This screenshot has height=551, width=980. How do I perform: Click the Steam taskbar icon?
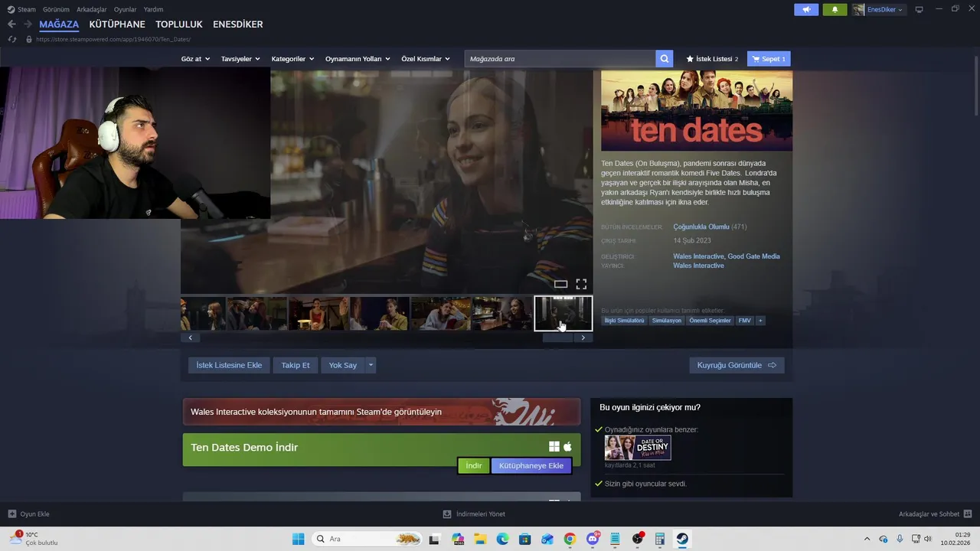(682, 539)
